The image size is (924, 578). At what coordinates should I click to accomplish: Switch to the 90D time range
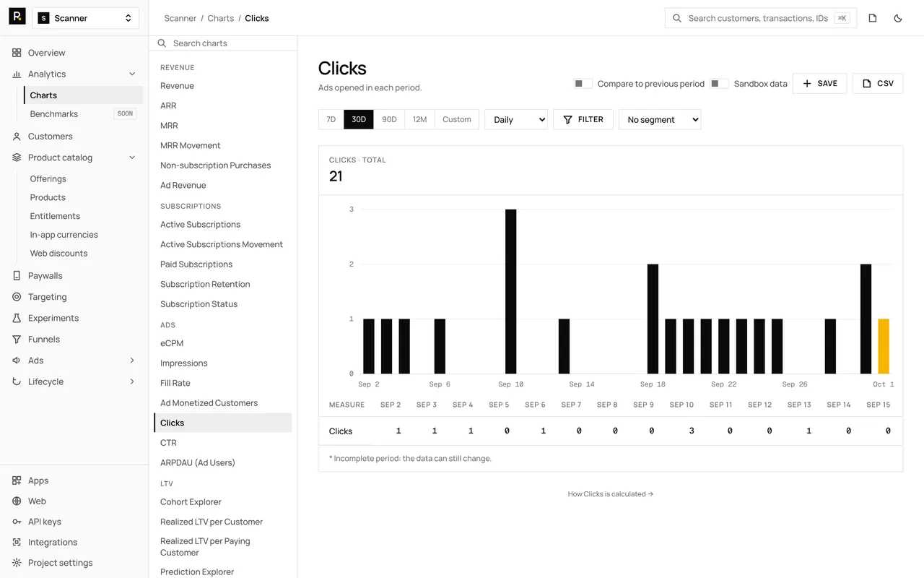click(x=389, y=120)
